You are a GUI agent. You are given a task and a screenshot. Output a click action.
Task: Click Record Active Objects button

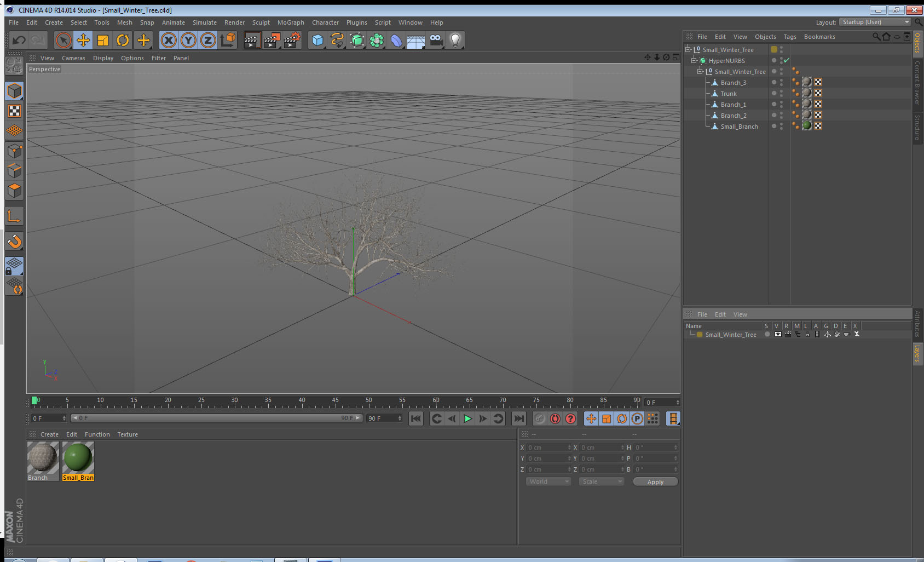click(540, 418)
